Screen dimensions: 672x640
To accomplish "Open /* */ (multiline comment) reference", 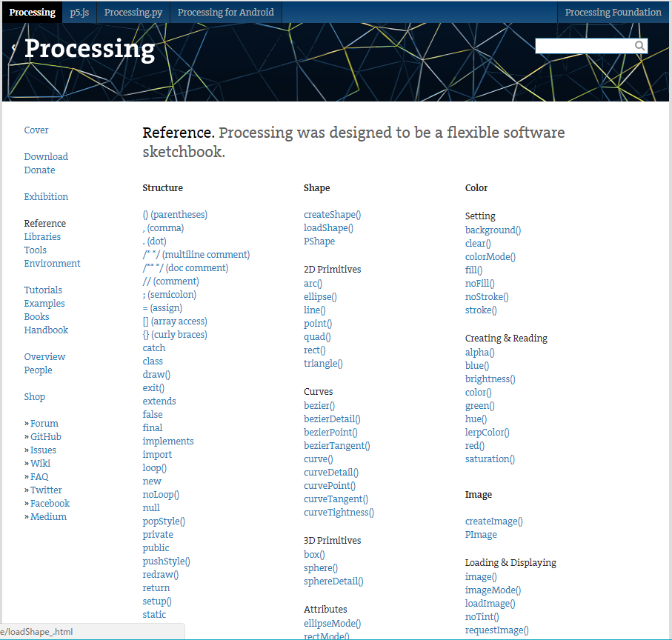I will point(196,254).
